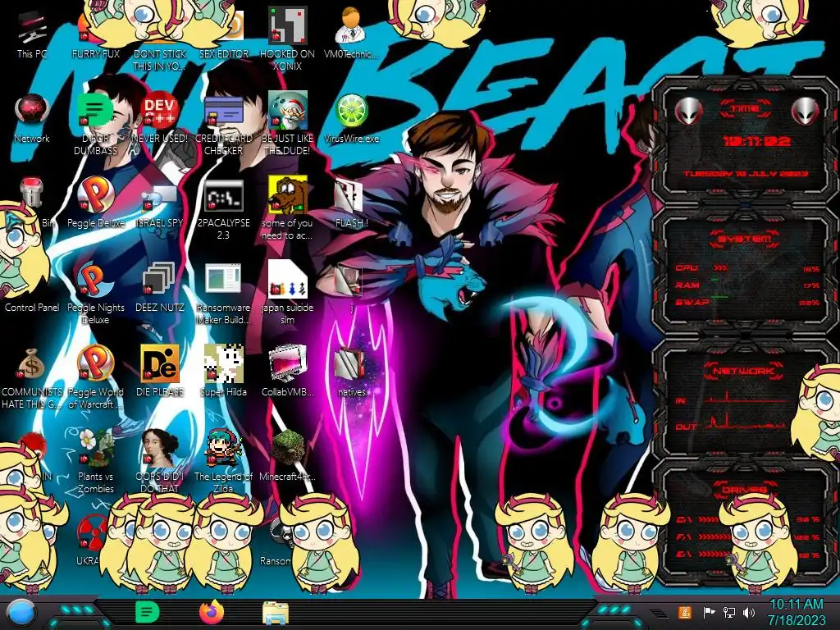Open The Legend of Zilda shortcut
840x630 pixels.
(224, 461)
